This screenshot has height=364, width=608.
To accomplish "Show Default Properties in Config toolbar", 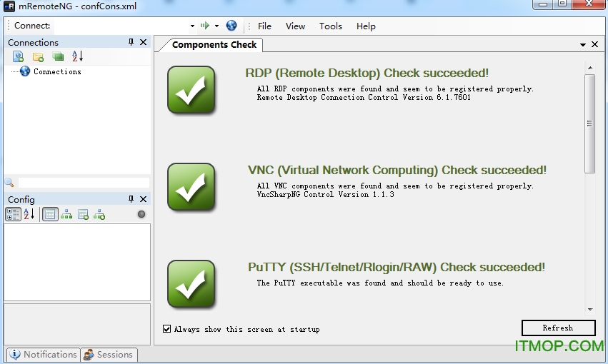I will point(83,214).
